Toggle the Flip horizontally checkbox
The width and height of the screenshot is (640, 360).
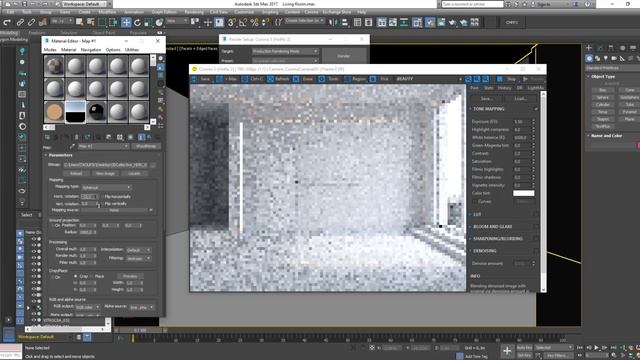tap(101, 196)
